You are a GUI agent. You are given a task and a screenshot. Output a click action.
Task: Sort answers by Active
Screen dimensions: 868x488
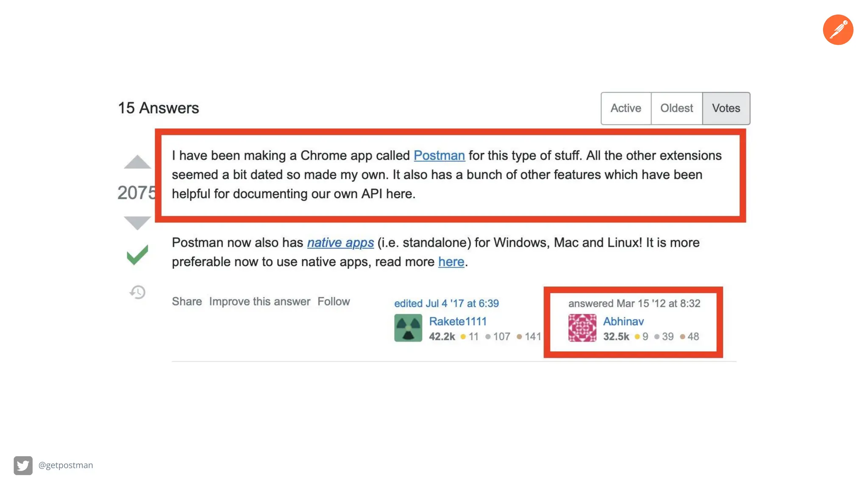pyautogui.click(x=626, y=108)
